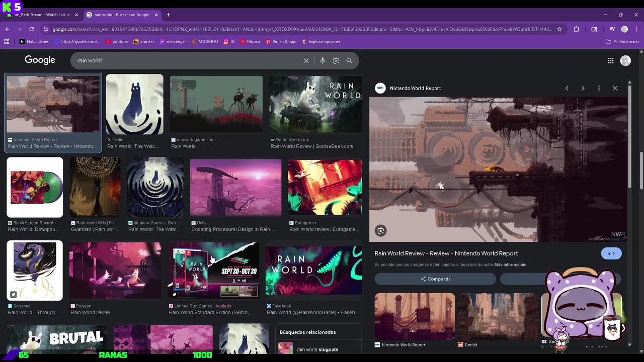Search inside the image with Lens icon
644x362 pixels.
[x=380, y=231]
